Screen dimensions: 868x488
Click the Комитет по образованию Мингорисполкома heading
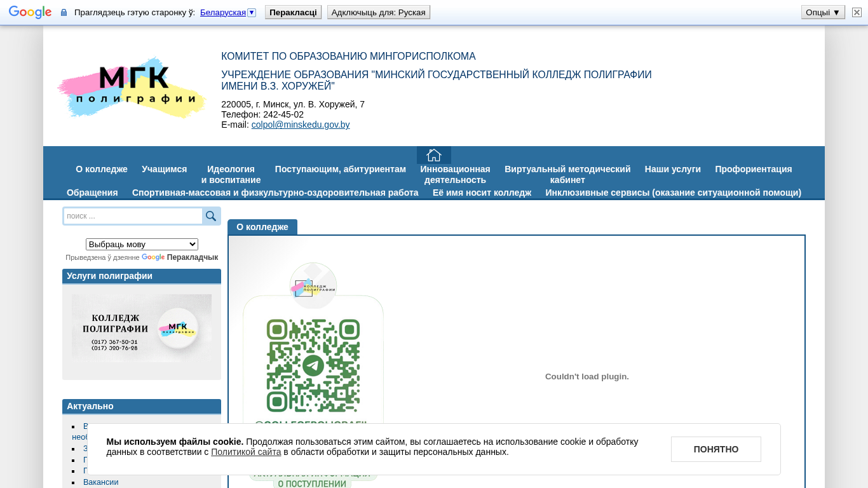tap(348, 56)
